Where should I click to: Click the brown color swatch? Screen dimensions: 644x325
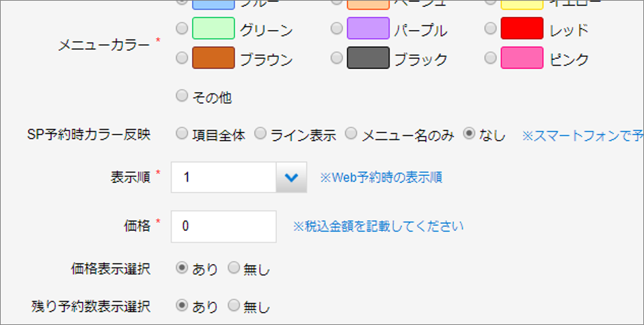(213, 59)
